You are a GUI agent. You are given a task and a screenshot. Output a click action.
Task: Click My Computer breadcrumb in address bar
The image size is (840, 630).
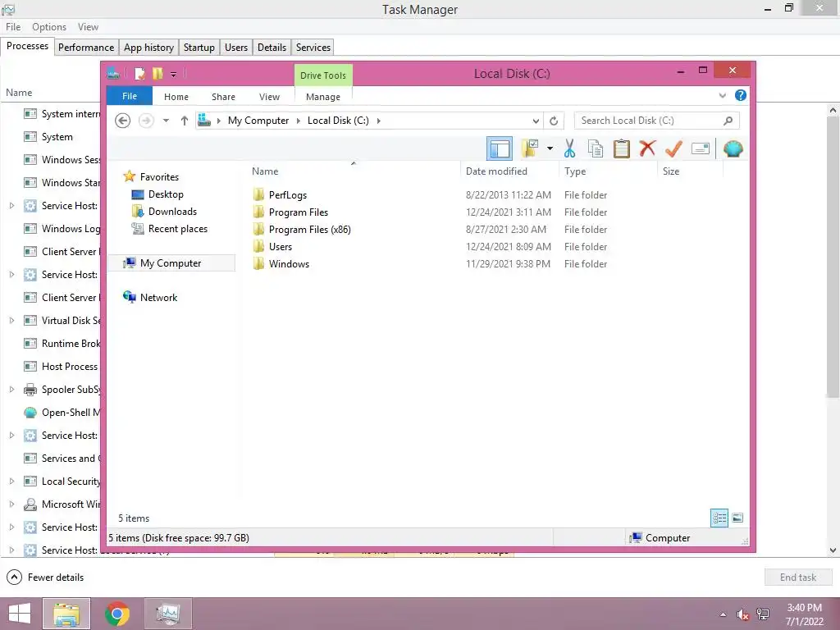[258, 121]
